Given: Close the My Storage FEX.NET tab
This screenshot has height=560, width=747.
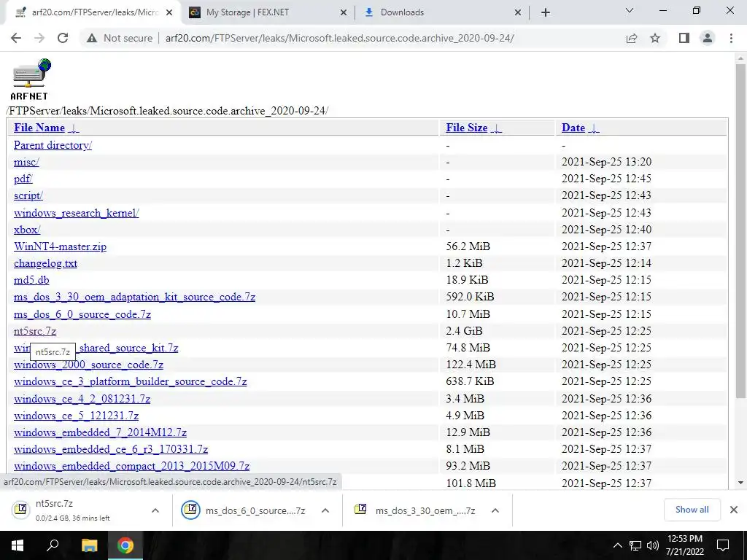Looking at the screenshot, I should (x=343, y=13).
